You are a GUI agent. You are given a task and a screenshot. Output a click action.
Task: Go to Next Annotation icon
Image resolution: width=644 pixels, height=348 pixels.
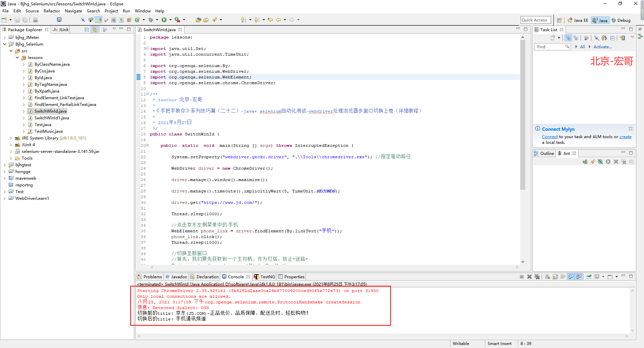(243, 20)
